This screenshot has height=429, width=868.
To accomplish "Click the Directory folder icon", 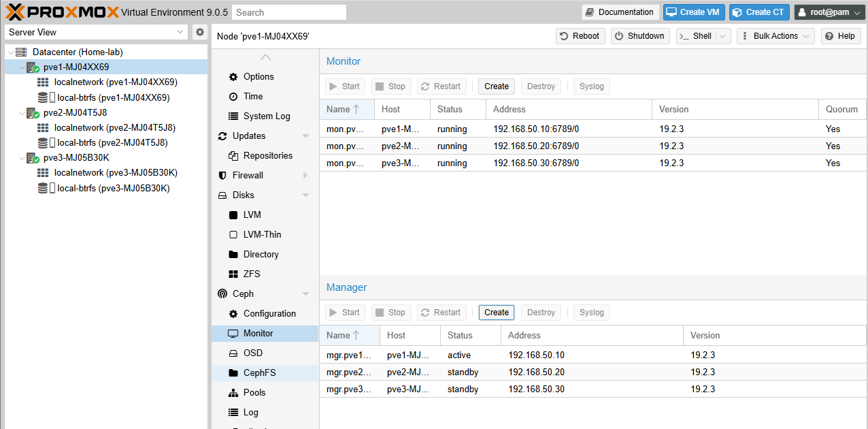I will click(233, 255).
